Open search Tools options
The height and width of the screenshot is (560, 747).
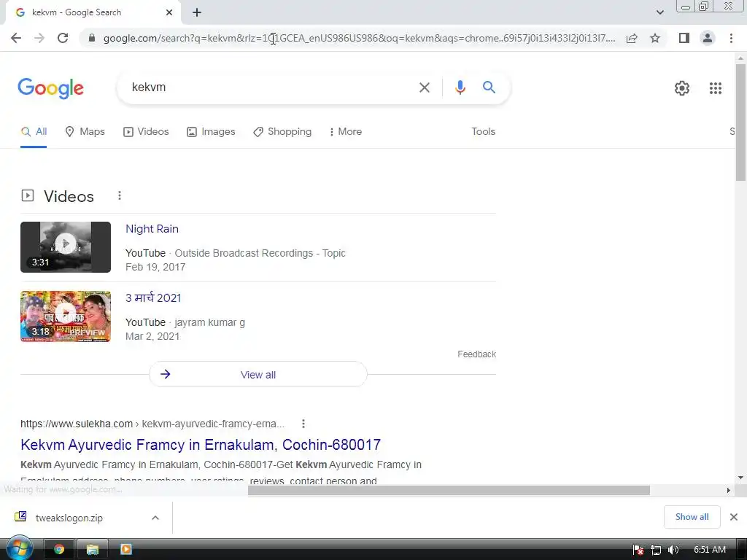coord(483,132)
